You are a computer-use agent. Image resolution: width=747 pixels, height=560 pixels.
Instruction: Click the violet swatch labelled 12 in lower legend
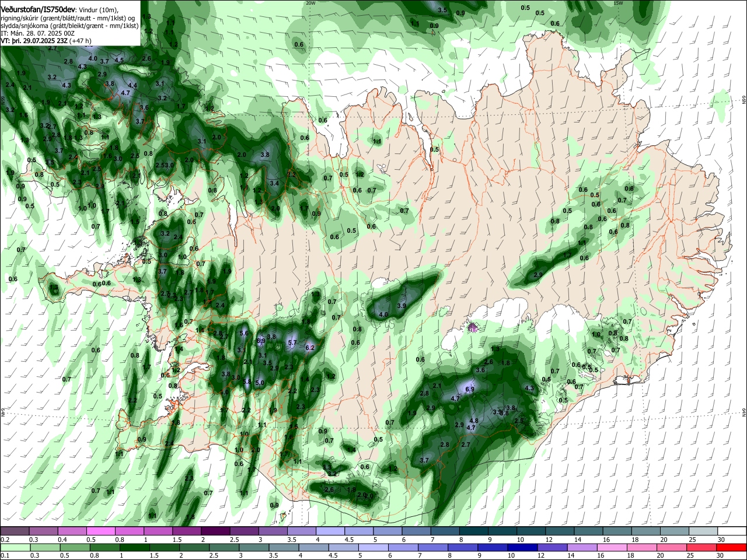point(551,548)
